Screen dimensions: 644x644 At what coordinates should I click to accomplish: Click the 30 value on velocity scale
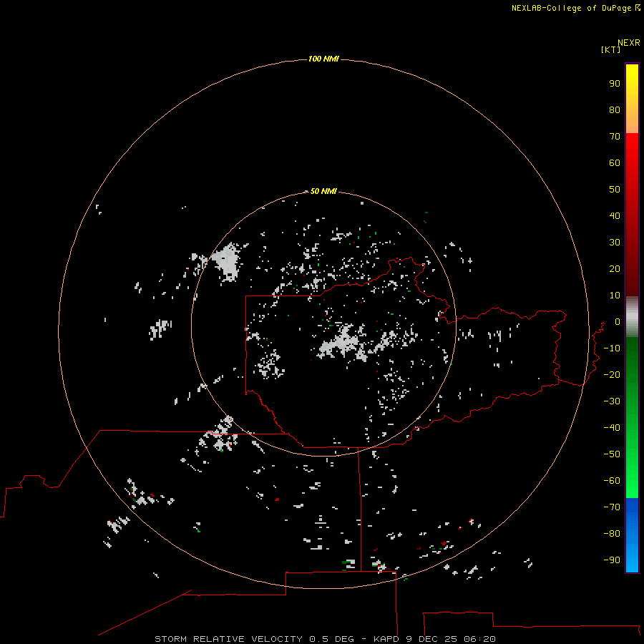click(615, 243)
